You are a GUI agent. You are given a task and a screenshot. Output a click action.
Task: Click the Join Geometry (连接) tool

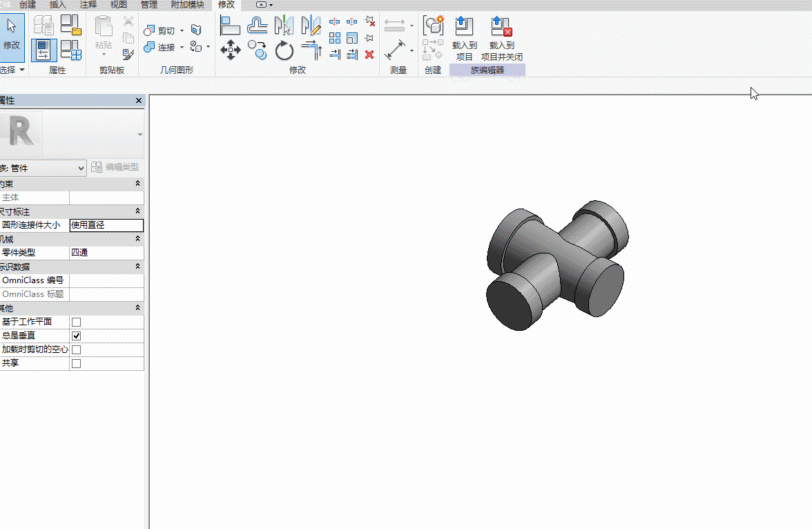[159, 47]
